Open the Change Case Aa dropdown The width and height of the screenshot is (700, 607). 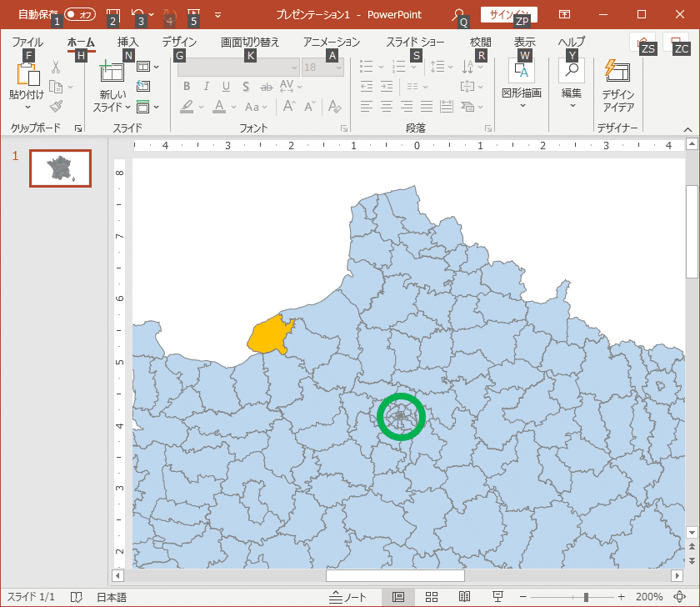[x=257, y=108]
